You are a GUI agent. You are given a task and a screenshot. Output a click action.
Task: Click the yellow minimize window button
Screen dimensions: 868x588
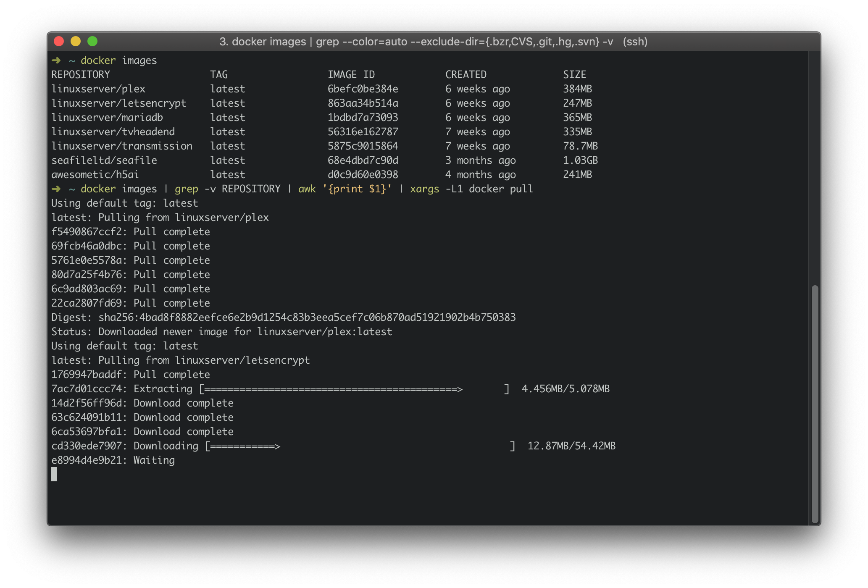click(x=76, y=41)
